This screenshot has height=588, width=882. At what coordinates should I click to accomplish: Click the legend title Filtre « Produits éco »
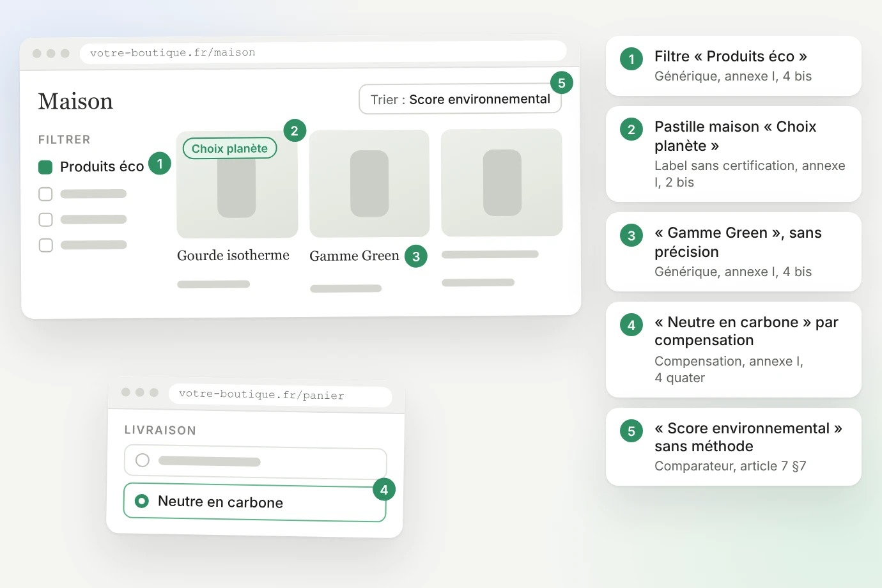tap(731, 56)
